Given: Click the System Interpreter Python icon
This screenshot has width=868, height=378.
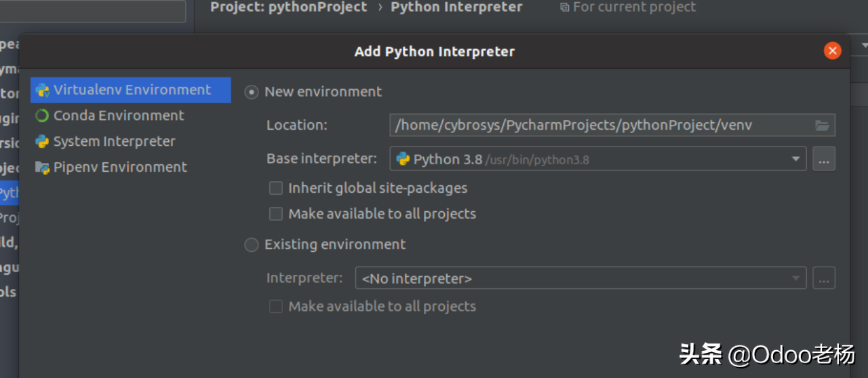Looking at the screenshot, I should (42, 141).
